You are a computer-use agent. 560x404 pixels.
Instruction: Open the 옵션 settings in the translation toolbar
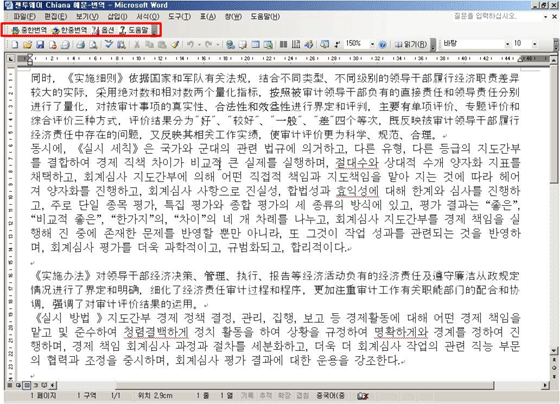tap(103, 30)
